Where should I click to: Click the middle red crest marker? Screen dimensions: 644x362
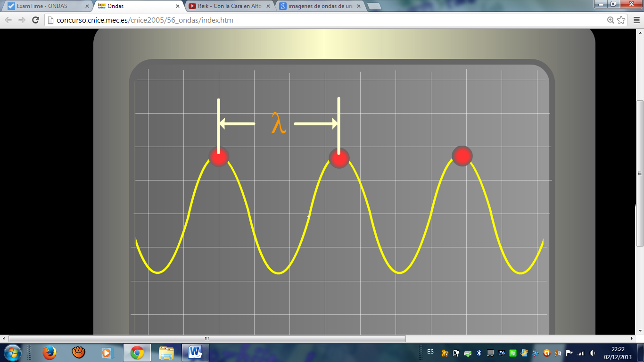click(x=339, y=158)
